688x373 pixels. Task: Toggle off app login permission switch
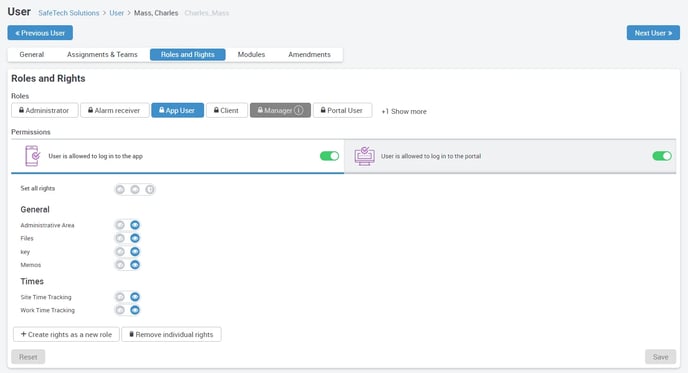(x=329, y=156)
